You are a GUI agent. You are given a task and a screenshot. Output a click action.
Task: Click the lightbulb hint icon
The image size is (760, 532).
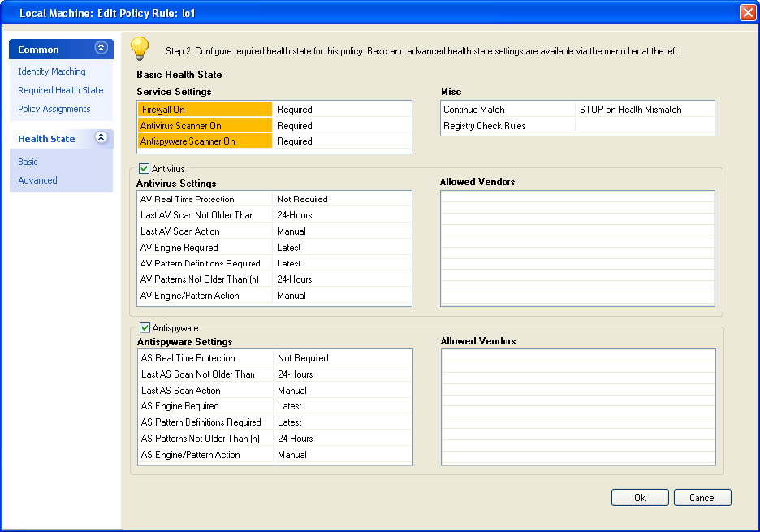point(140,48)
